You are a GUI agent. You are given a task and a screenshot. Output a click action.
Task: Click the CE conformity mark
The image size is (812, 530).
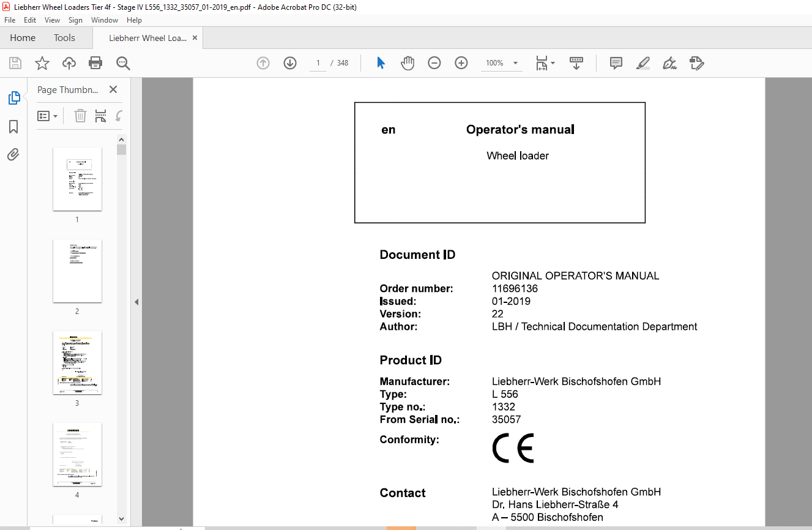[513, 448]
